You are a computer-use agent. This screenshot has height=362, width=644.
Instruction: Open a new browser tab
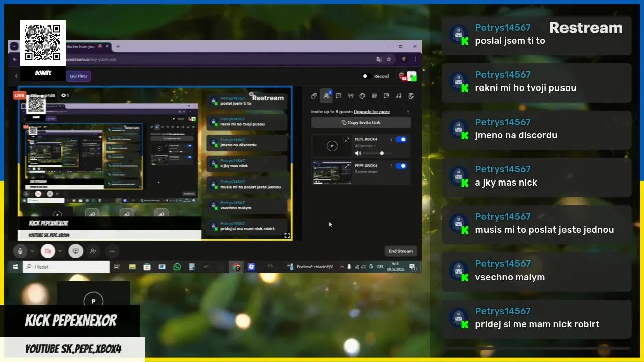(118, 46)
